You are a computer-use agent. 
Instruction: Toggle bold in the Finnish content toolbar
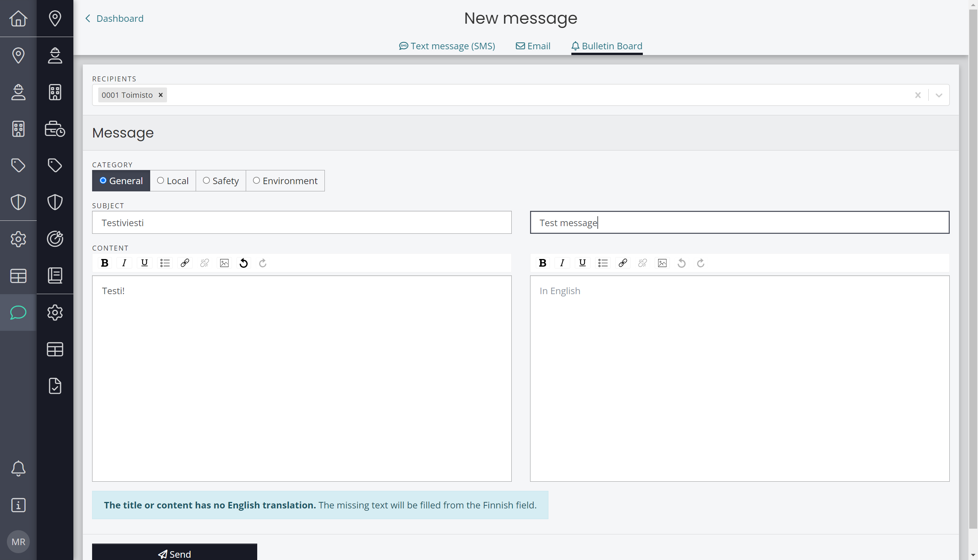click(104, 263)
